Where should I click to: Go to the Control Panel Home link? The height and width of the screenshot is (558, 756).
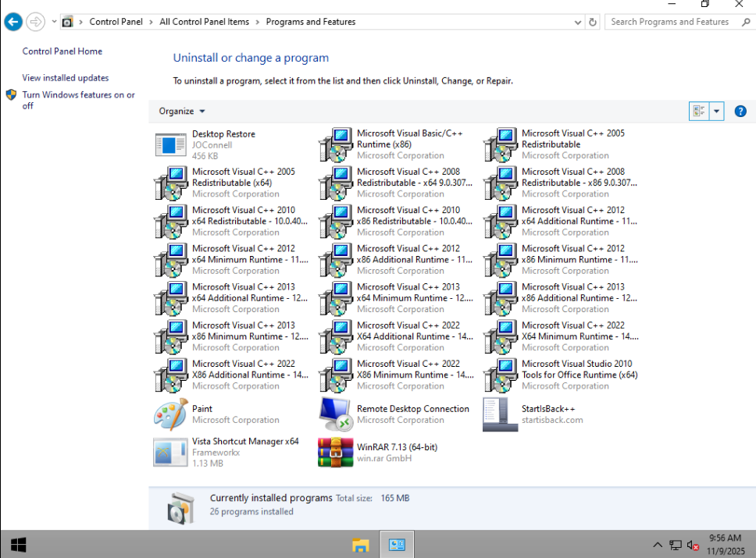62,51
